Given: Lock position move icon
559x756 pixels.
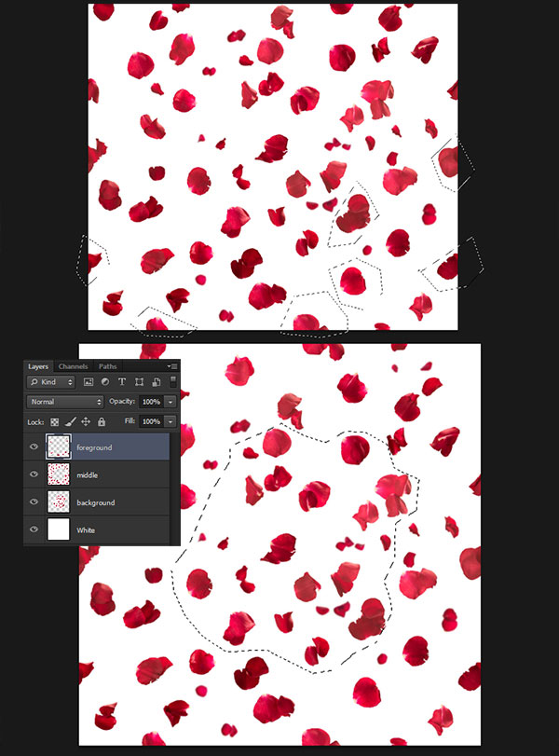Looking at the screenshot, I should pyautogui.click(x=86, y=422).
